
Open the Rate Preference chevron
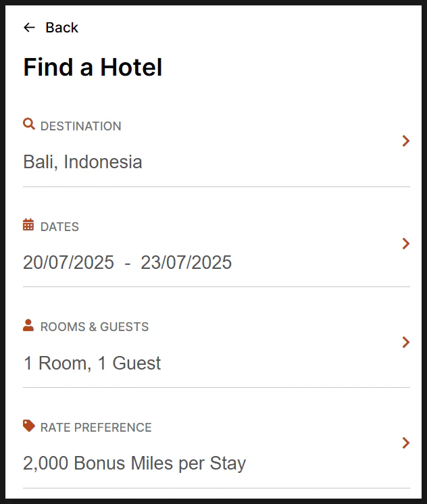pos(406,443)
